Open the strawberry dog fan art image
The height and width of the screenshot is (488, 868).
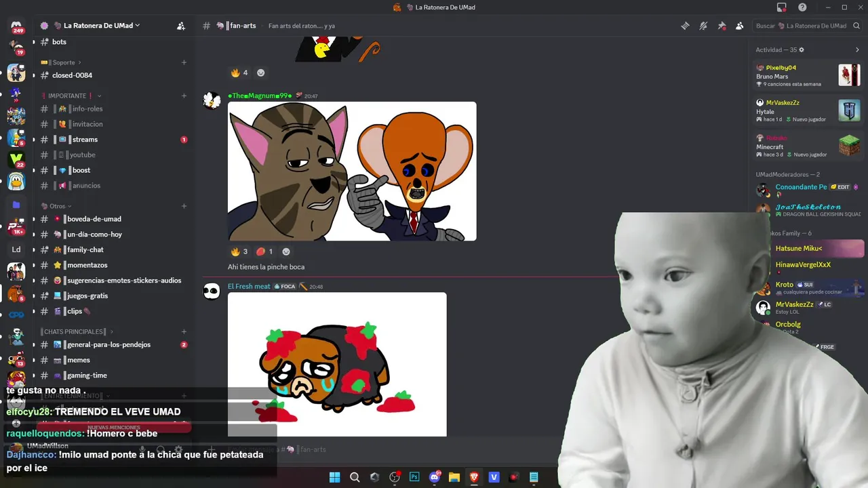tap(337, 365)
